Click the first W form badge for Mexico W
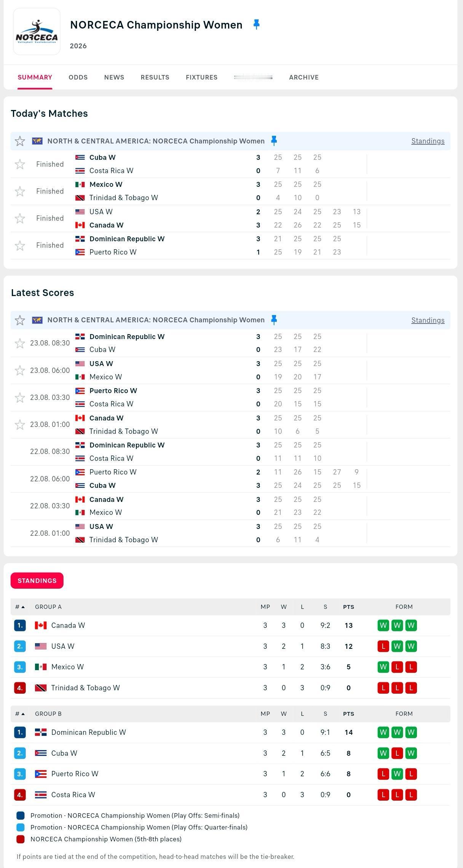 tap(383, 667)
